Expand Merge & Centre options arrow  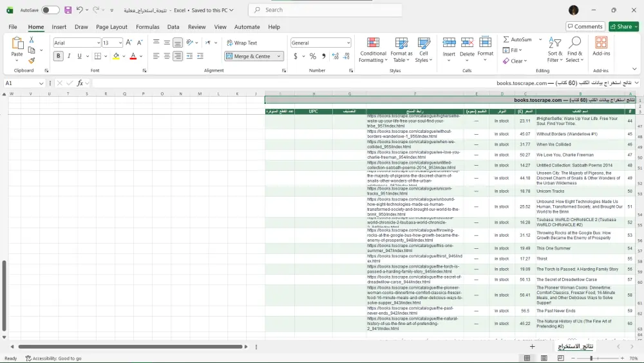[x=279, y=56]
